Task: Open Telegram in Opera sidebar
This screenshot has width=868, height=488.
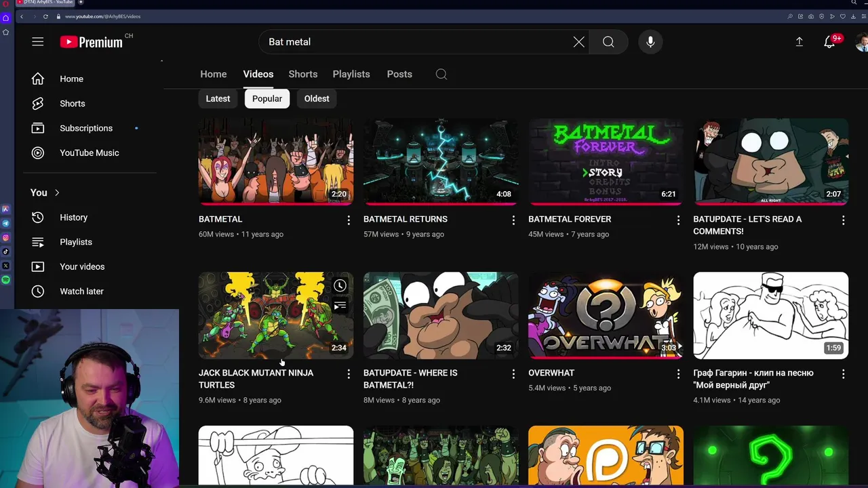Action: point(5,224)
